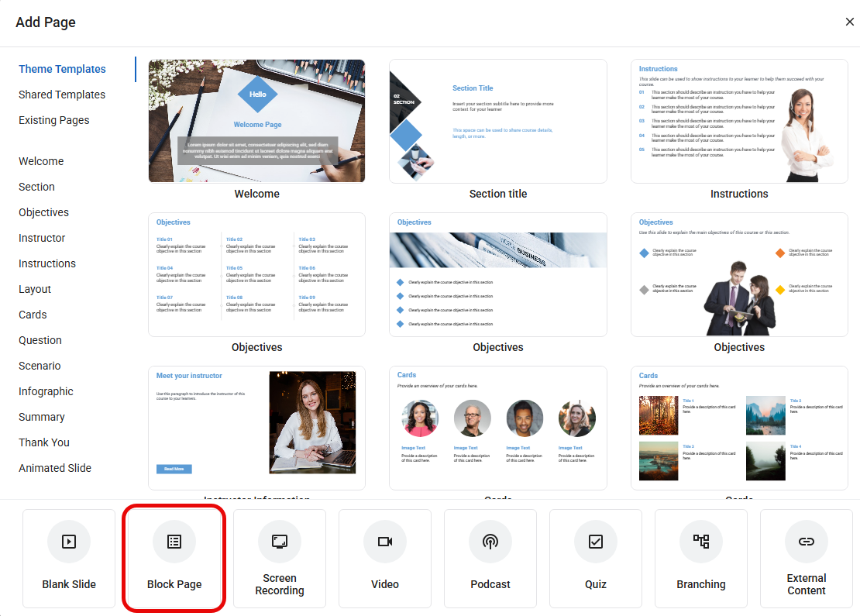
Task: Click the External Content label
Action: [807, 584]
